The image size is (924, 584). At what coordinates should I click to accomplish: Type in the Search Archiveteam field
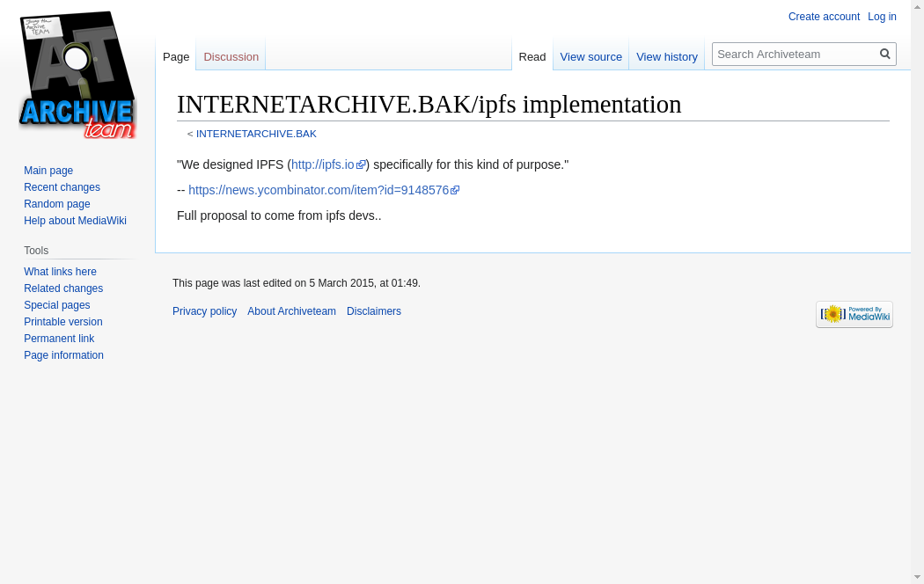click(x=796, y=55)
